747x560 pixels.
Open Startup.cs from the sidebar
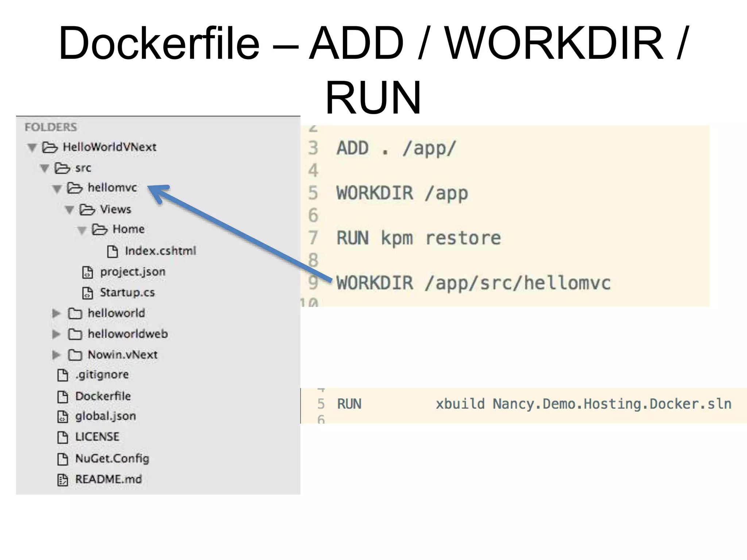click(x=127, y=292)
